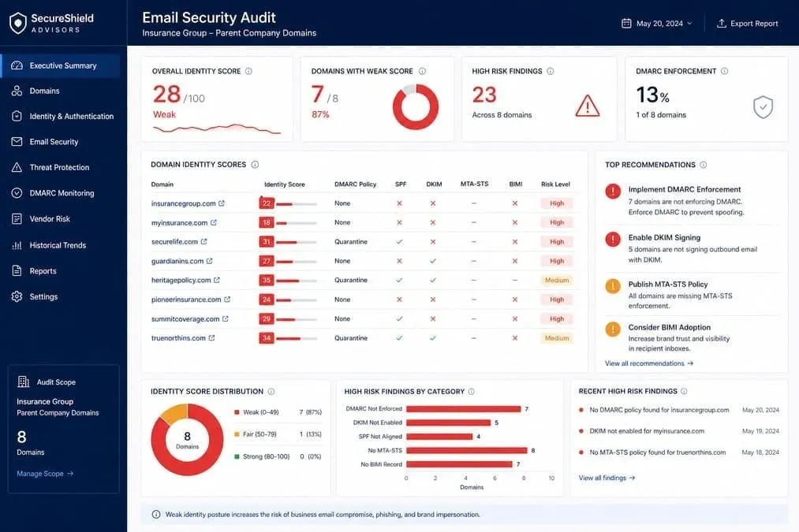The height and width of the screenshot is (532, 799).
Task: Open external link icon for insurancegroup.com
Action: point(221,203)
